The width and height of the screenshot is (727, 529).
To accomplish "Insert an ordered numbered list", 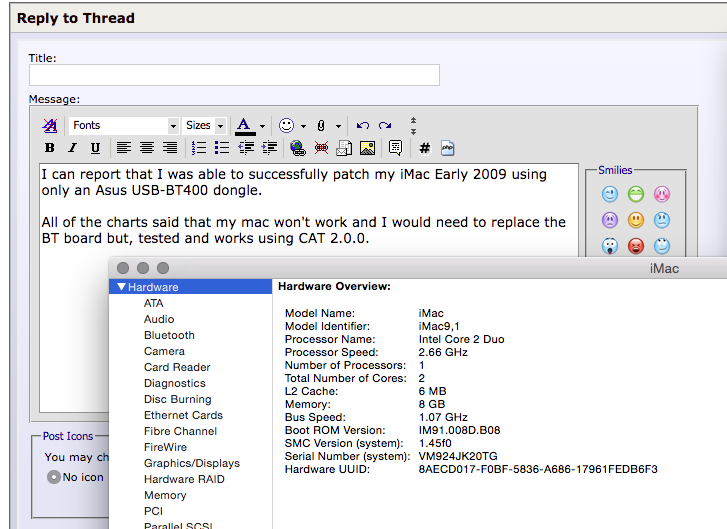I will (199, 148).
